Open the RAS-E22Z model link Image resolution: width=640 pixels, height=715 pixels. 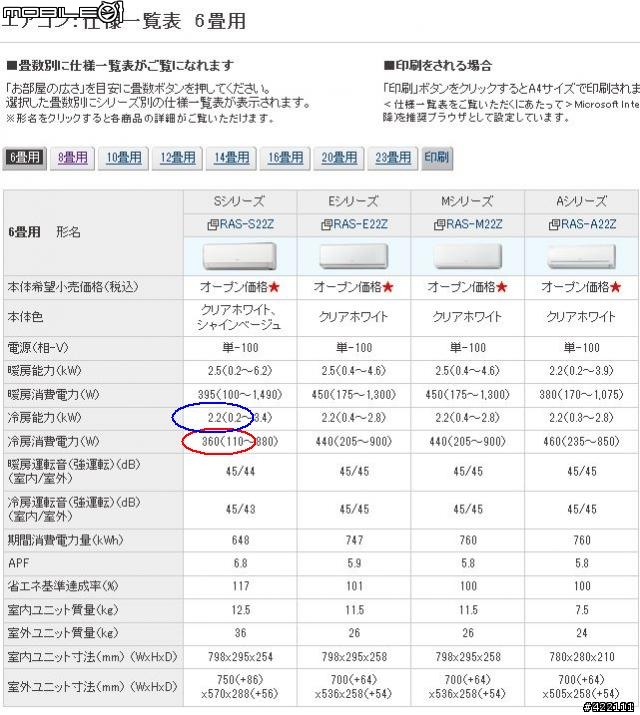pyautogui.click(x=360, y=224)
